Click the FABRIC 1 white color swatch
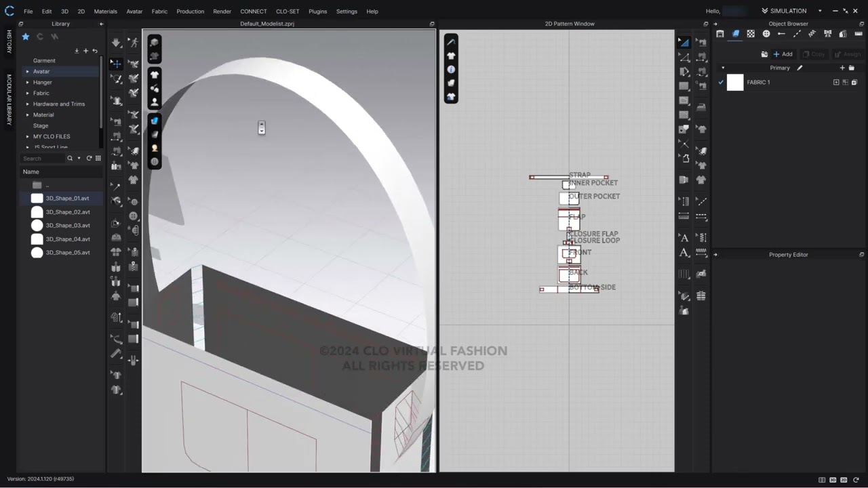 (735, 83)
